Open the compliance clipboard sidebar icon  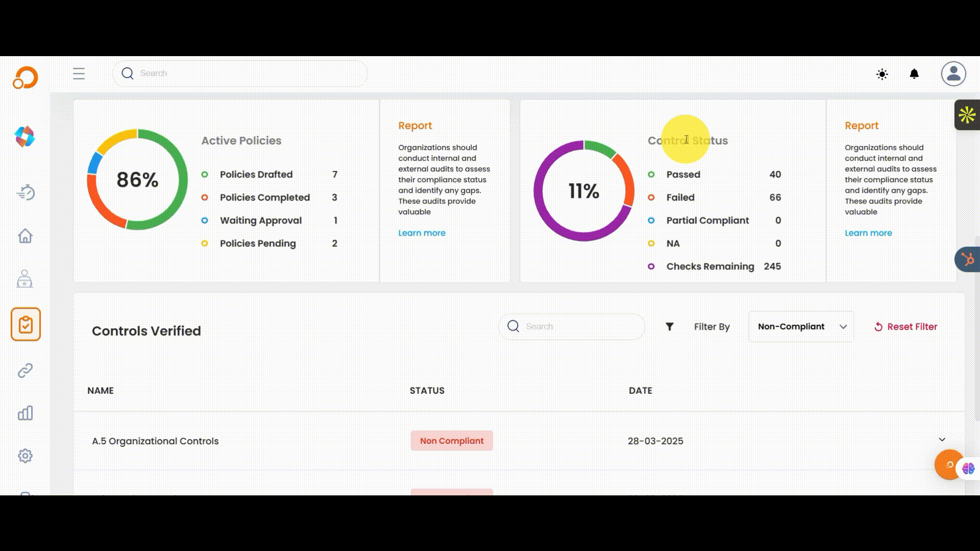click(x=26, y=324)
